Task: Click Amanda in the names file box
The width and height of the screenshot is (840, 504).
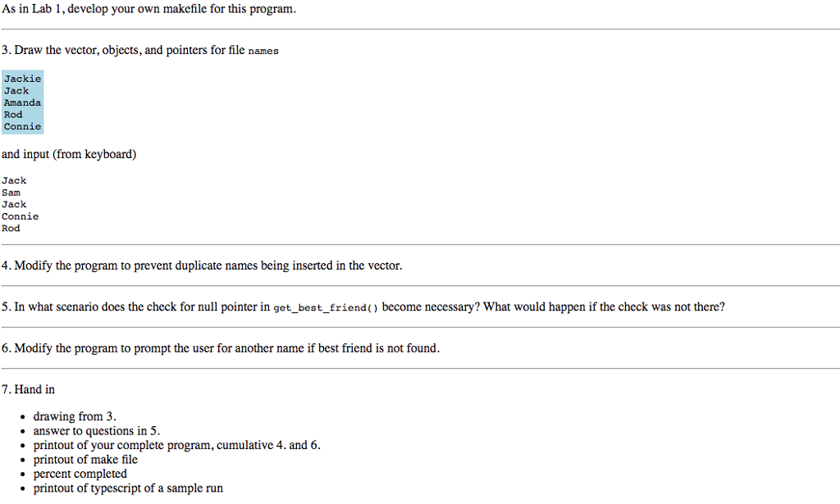Action: 22,102
